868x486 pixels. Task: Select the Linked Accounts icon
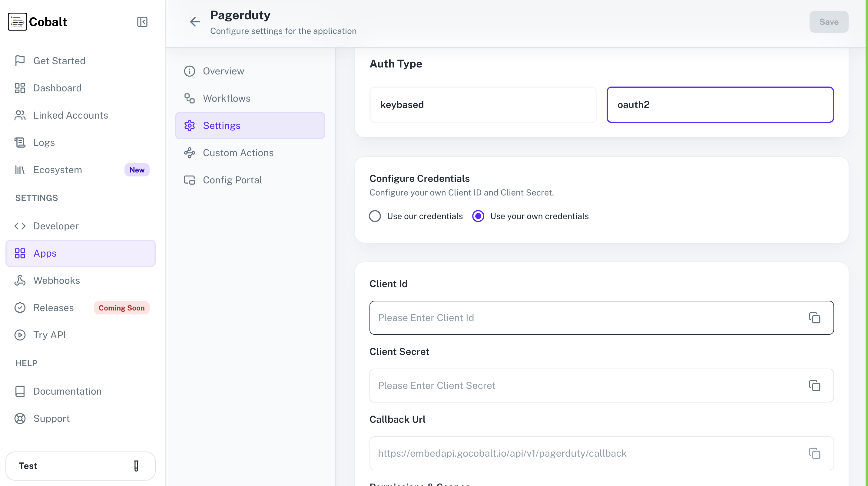coord(20,115)
